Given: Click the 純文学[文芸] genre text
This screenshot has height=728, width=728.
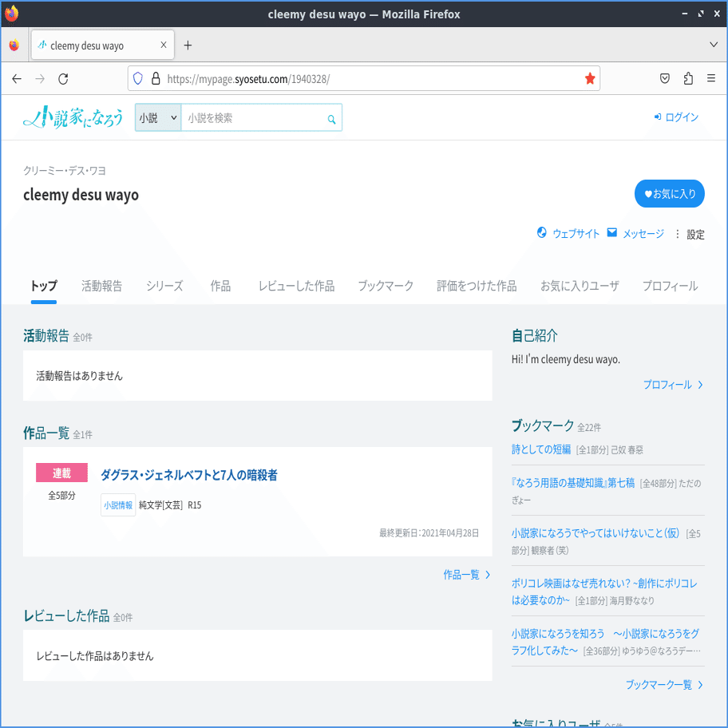Looking at the screenshot, I should coord(160,505).
